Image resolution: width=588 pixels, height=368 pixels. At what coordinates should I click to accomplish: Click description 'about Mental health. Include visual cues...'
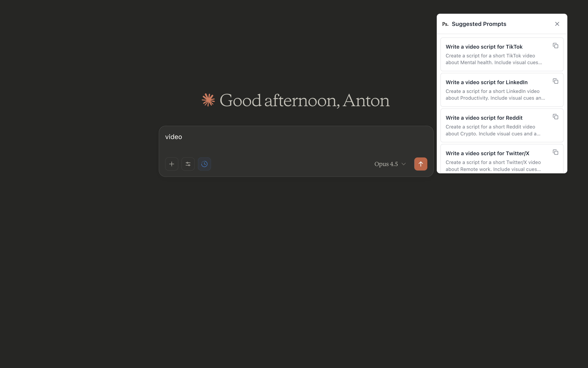(494, 62)
